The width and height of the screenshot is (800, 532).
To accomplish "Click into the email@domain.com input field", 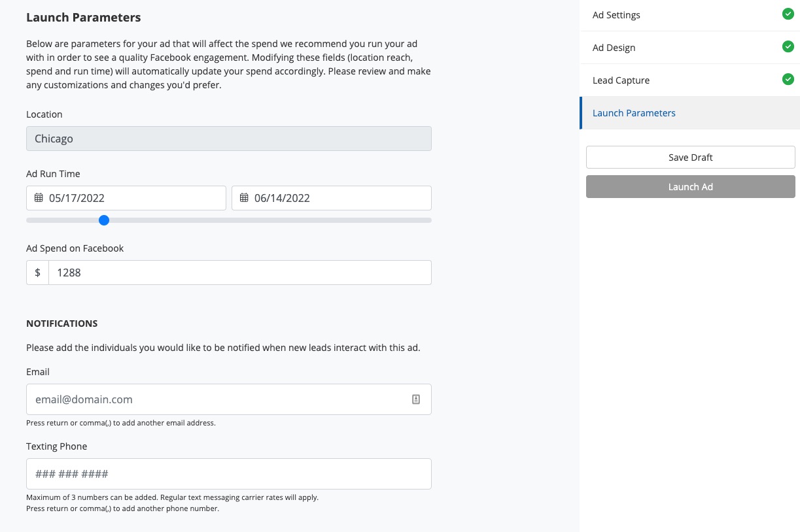I will point(216,399).
